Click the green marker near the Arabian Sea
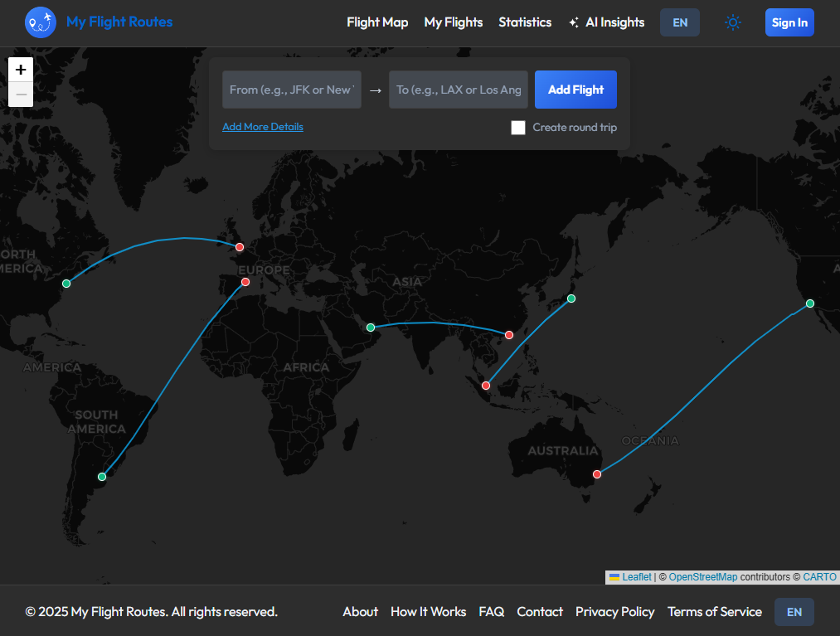Image resolution: width=840 pixels, height=636 pixels. [x=370, y=328]
